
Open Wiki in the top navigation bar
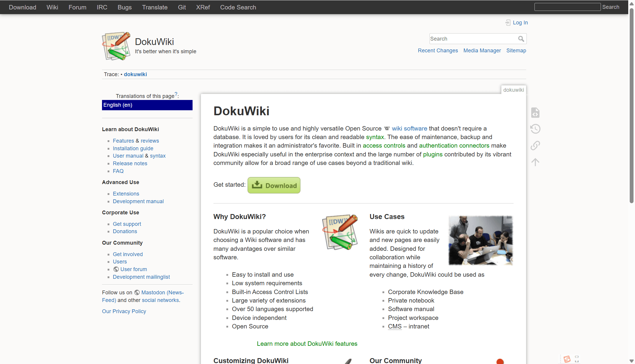pyautogui.click(x=52, y=7)
